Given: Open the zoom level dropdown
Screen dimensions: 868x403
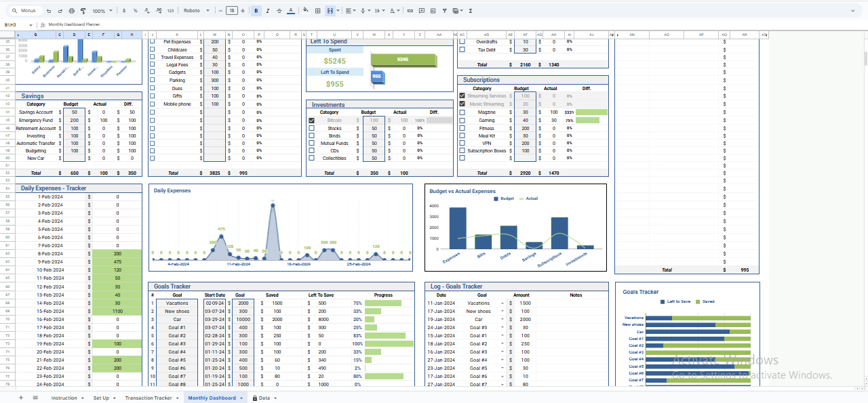Looking at the screenshot, I should (100, 10).
